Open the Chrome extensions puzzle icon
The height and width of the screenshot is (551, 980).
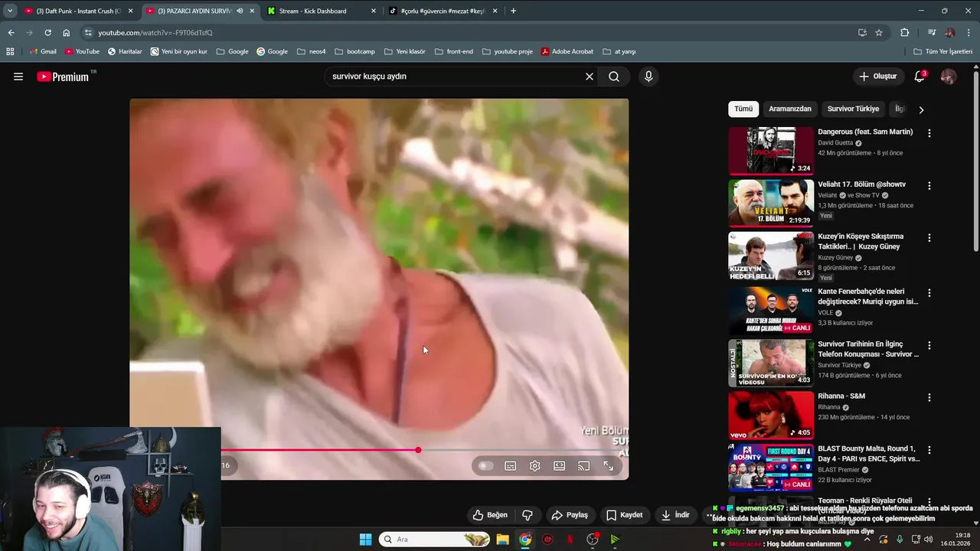905,33
